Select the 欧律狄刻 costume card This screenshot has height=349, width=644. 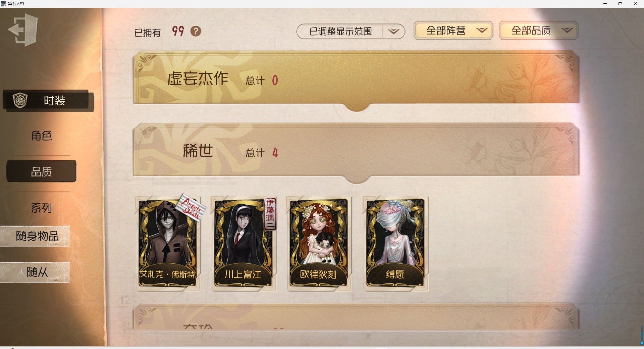coord(319,244)
